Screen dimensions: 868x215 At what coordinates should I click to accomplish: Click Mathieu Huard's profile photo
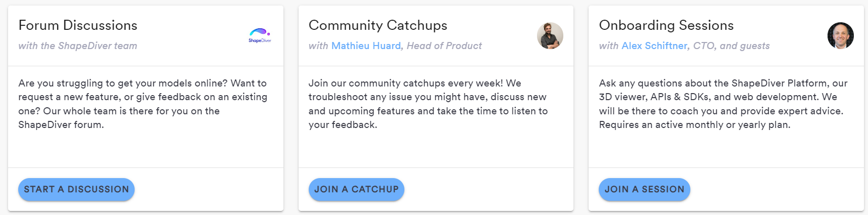pos(550,35)
